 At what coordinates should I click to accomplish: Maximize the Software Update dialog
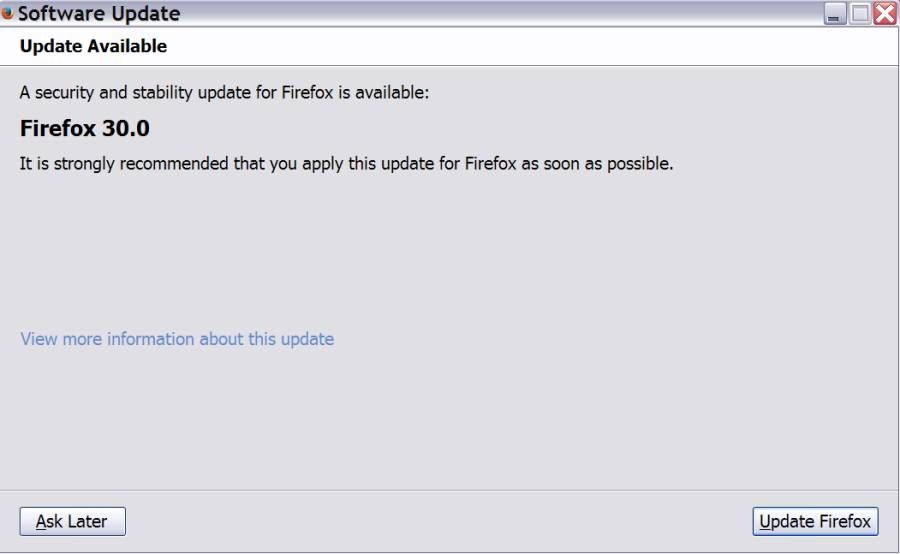[x=860, y=14]
